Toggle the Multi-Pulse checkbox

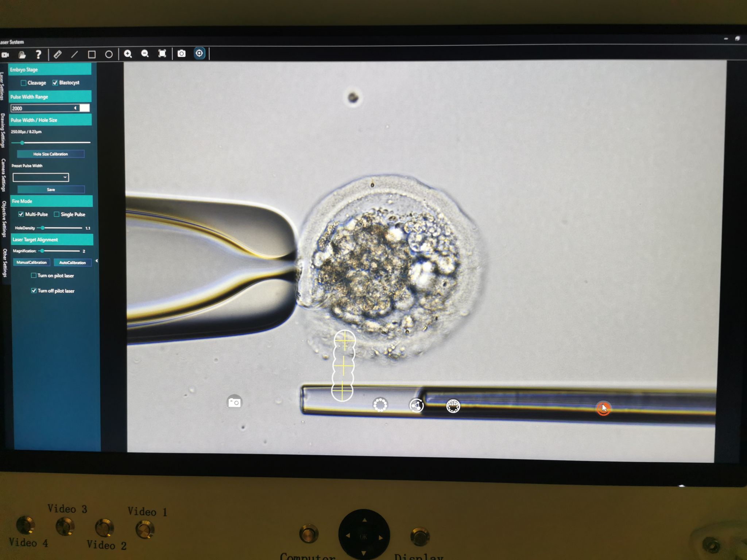(x=21, y=214)
